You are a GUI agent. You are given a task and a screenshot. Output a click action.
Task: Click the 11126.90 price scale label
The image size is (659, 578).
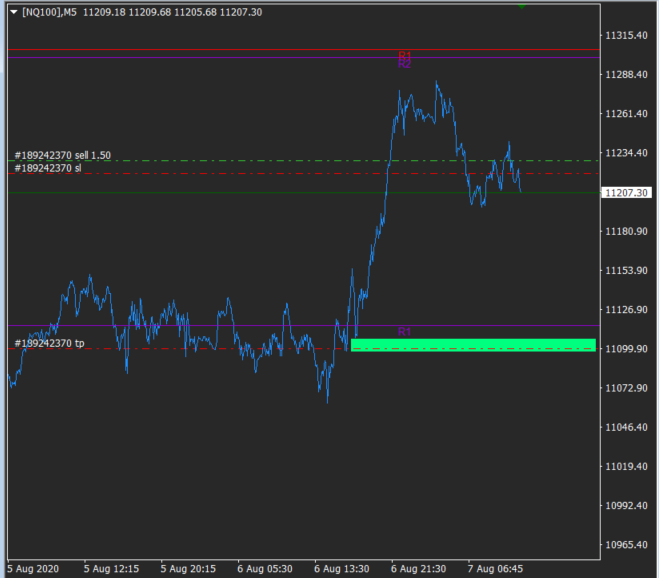[x=626, y=309]
